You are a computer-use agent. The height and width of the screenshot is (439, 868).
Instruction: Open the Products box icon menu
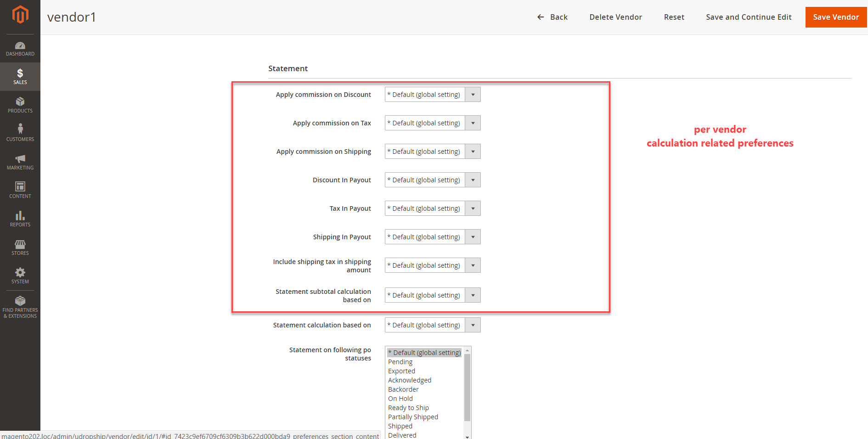pyautogui.click(x=20, y=105)
